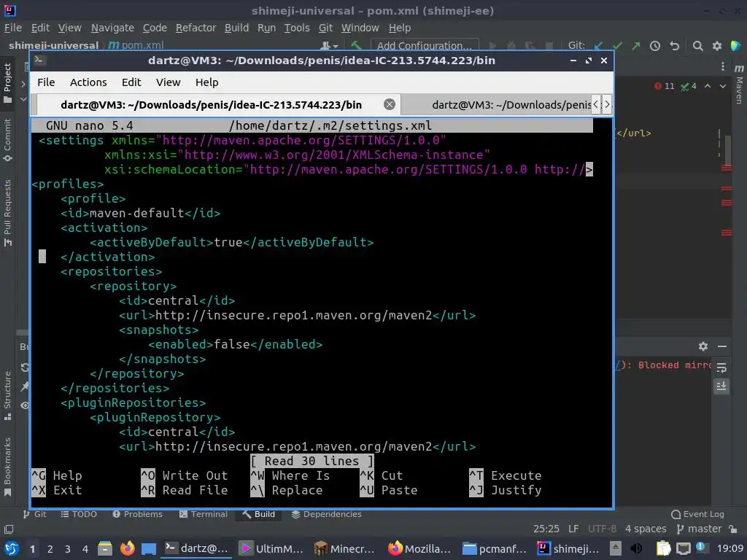The image size is (747, 560).
Task: Open the clipboard manager tray icon
Action: pyautogui.click(x=662, y=548)
